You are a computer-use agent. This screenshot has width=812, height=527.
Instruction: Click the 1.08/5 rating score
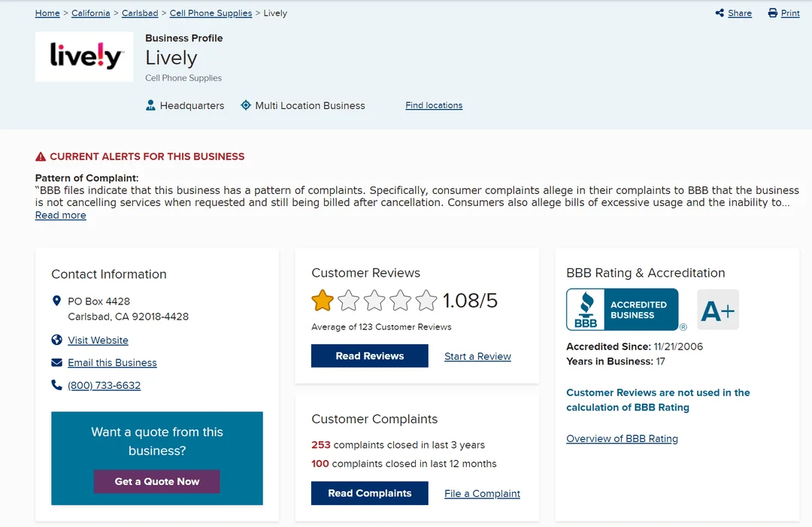pos(470,300)
